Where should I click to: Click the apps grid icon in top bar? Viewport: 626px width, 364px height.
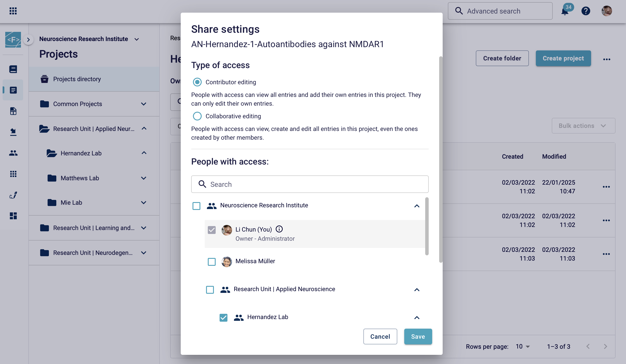click(x=13, y=11)
